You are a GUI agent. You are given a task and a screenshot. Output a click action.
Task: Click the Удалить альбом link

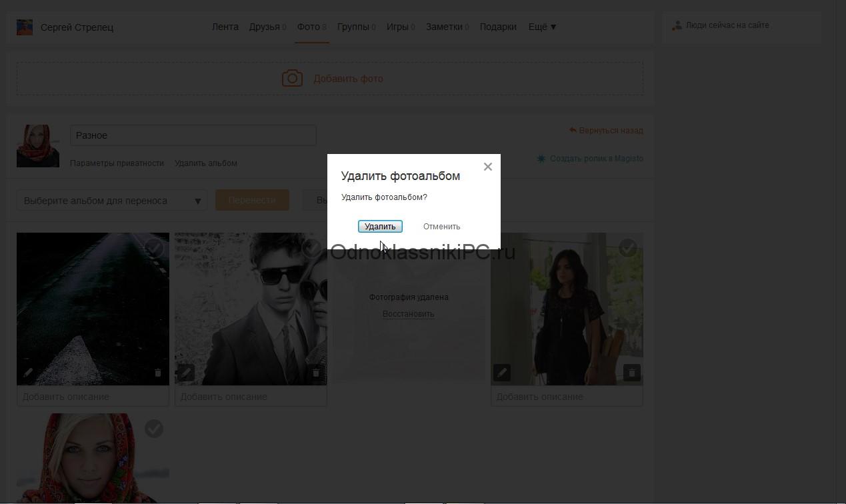click(x=206, y=163)
